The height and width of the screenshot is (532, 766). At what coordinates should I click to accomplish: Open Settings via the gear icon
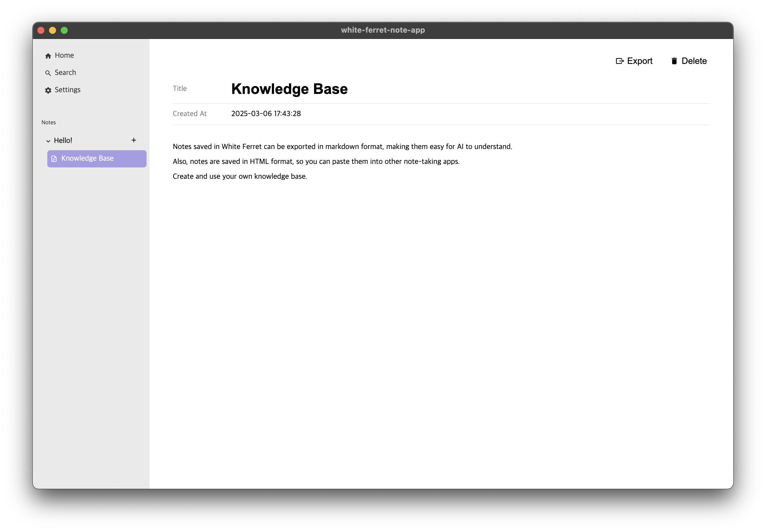48,90
